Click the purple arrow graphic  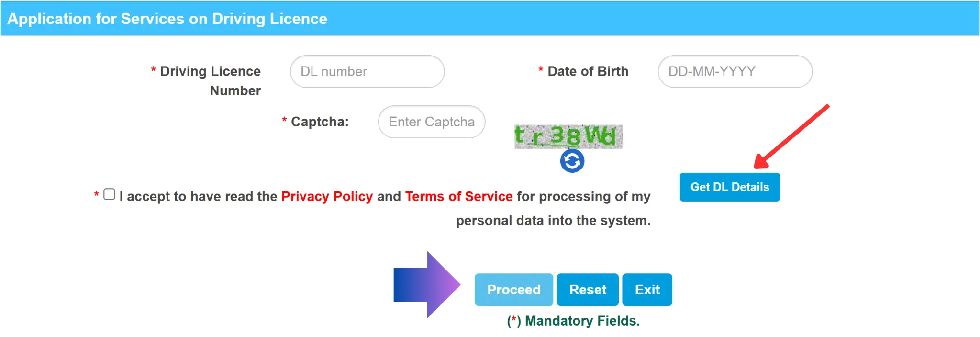click(426, 285)
